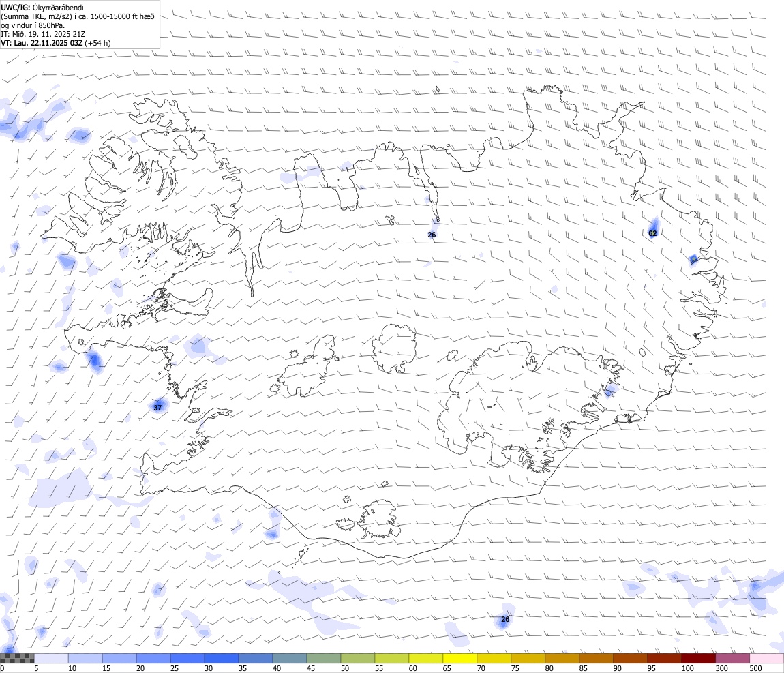Click the legend swatch between 15 and 20
The height and width of the screenshot is (673, 784).
[x=119, y=658]
